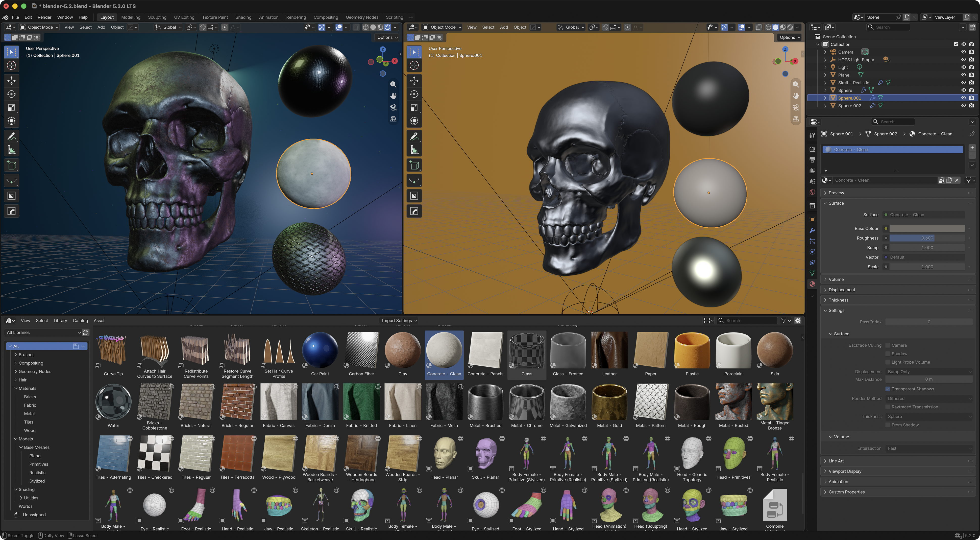Viewport: 980px width, 540px height.
Task: Open the Material properties tab
Action: (812, 284)
